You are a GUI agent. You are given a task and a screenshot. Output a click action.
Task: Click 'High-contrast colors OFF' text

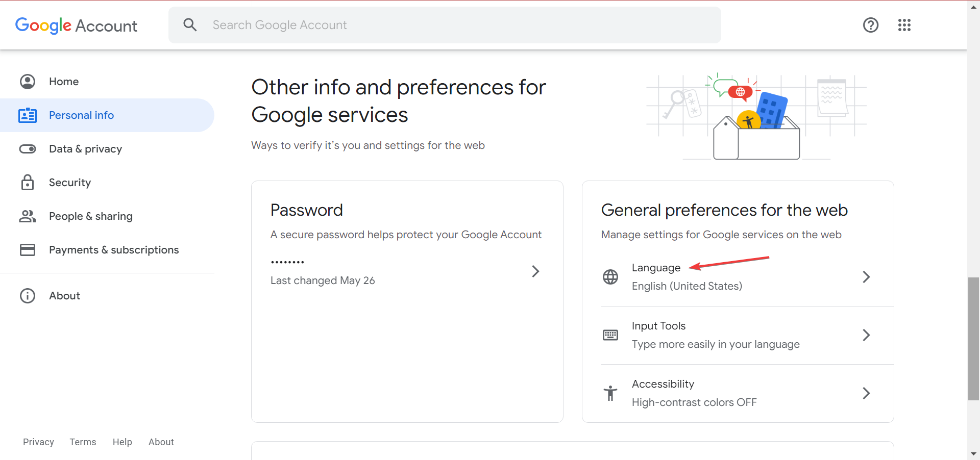[694, 402]
